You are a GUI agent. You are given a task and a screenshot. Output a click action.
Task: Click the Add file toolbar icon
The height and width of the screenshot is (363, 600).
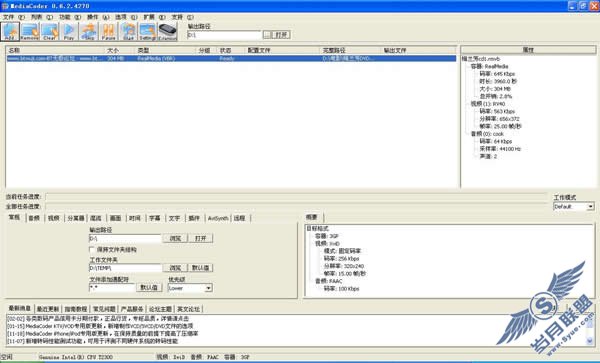pos(10,31)
